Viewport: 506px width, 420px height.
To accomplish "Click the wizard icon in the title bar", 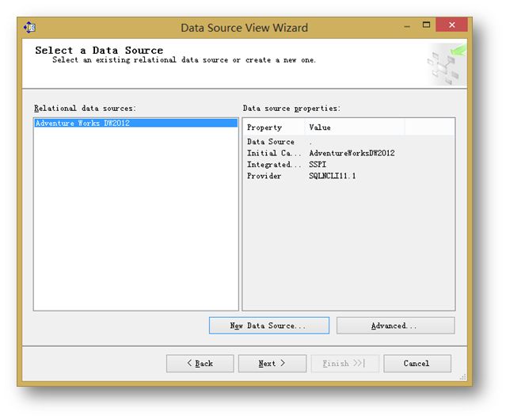I will pos(29,28).
